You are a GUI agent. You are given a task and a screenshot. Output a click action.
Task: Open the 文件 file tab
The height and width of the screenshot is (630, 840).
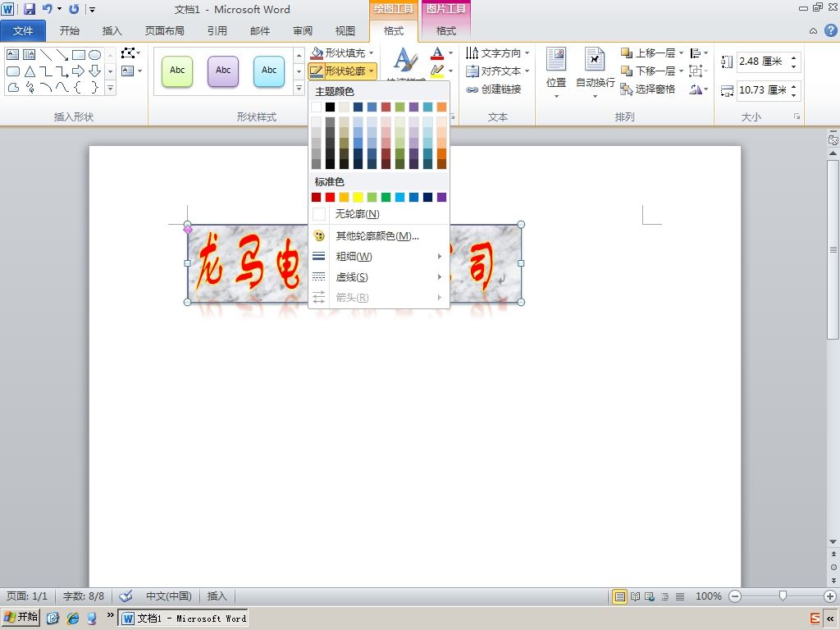(23, 31)
